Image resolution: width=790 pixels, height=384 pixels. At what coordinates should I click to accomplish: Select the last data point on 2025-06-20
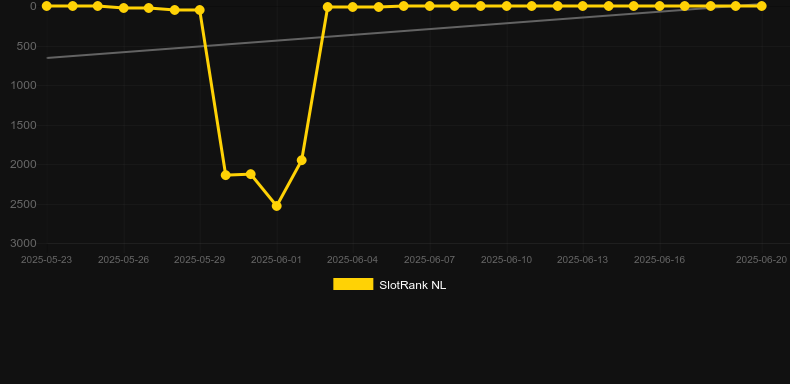[x=761, y=6]
